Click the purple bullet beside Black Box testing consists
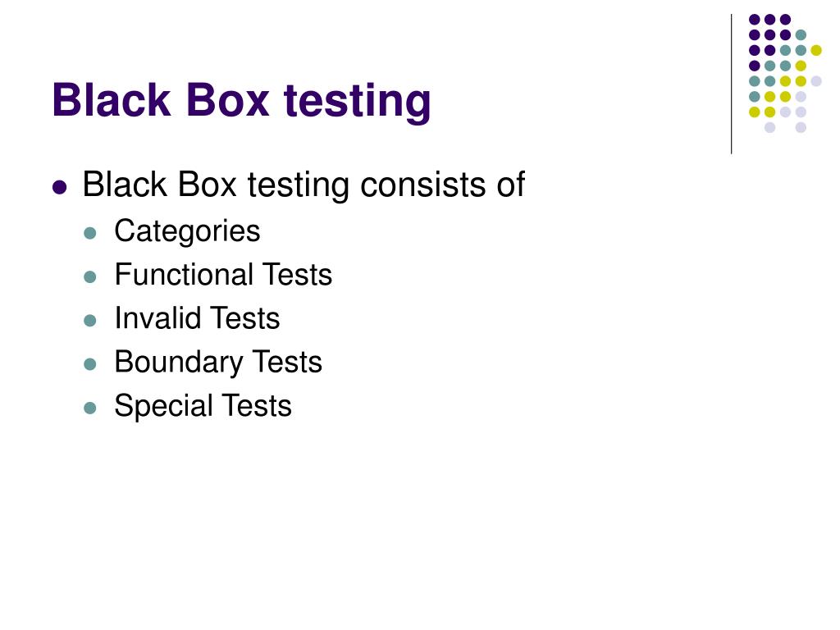This screenshot has height=630, width=840. (x=59, y=188)
